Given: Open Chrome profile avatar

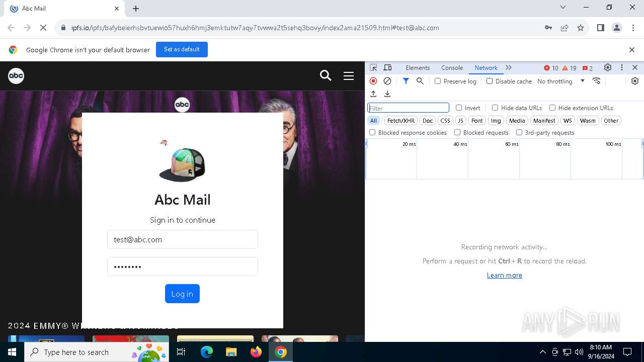Looking at the screenshot, I should pos(617,28).
